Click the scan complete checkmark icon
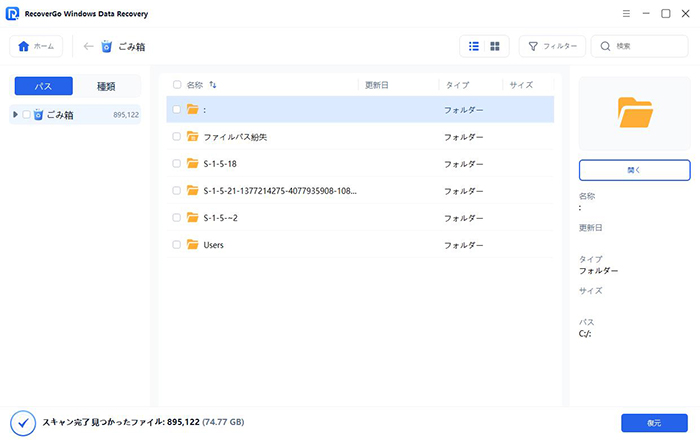This screenshot has height=440, width=700. (23, 423)
